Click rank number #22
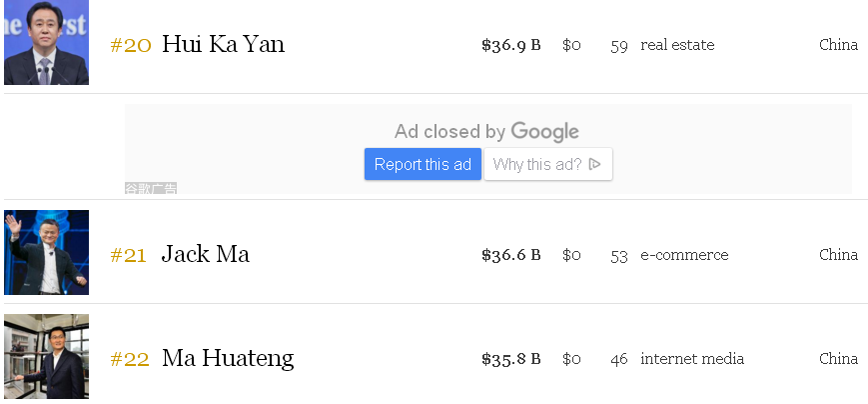This screenshot has height=404, width=868. 130,359
